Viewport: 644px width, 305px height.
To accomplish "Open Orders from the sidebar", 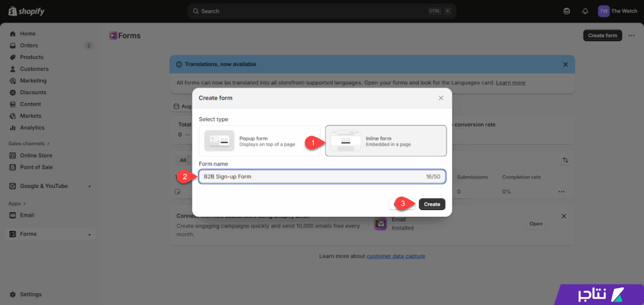I will point(28,45).
